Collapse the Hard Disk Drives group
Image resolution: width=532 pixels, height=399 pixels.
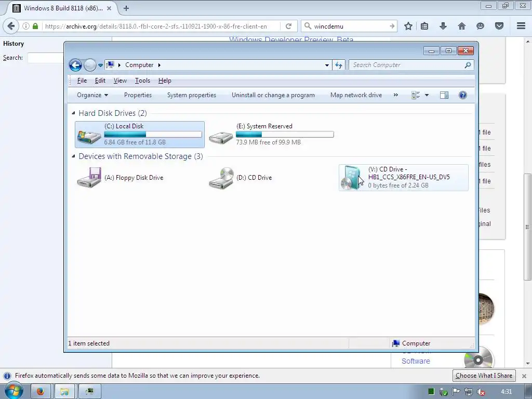coord(74,113)
